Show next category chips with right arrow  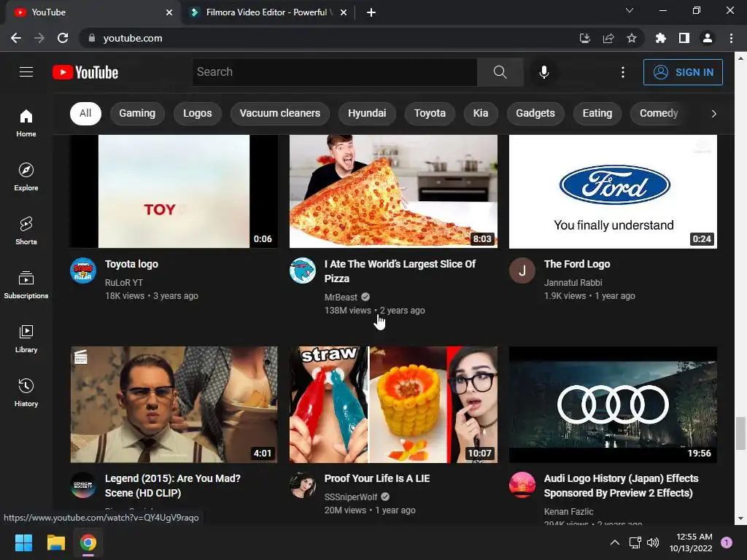tap(713, 113)
